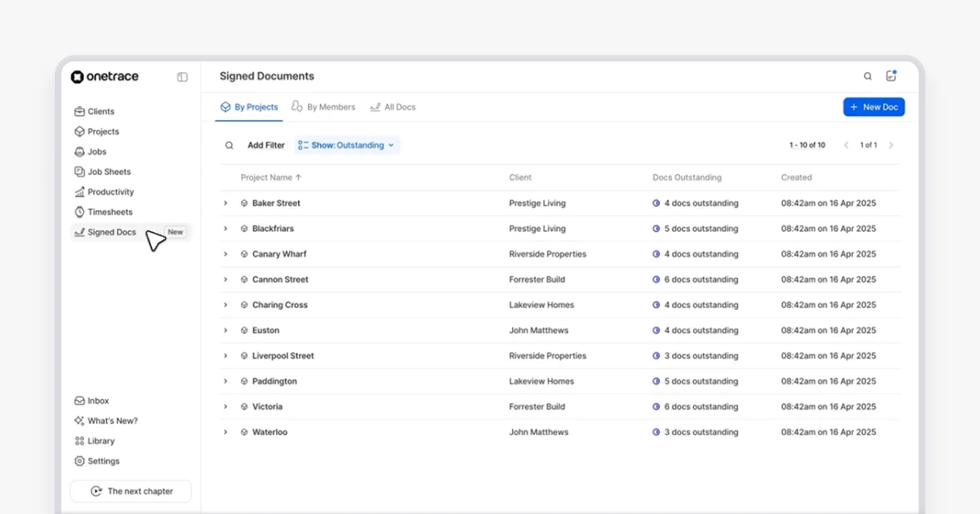980x514 pixels.
Task: Click the Add Filter button
Action: point(266,145)
